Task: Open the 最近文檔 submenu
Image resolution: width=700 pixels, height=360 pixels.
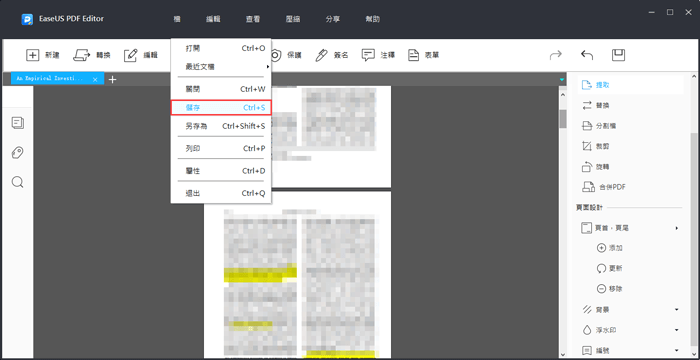Action: (221, 67)
